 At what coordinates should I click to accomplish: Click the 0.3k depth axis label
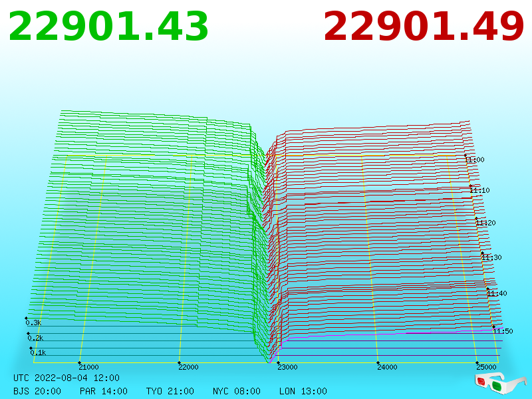coord(34,323)
